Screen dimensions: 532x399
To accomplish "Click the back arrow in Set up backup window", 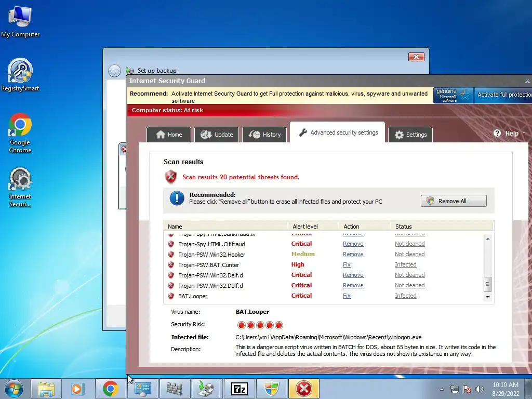I will [114, 71].
